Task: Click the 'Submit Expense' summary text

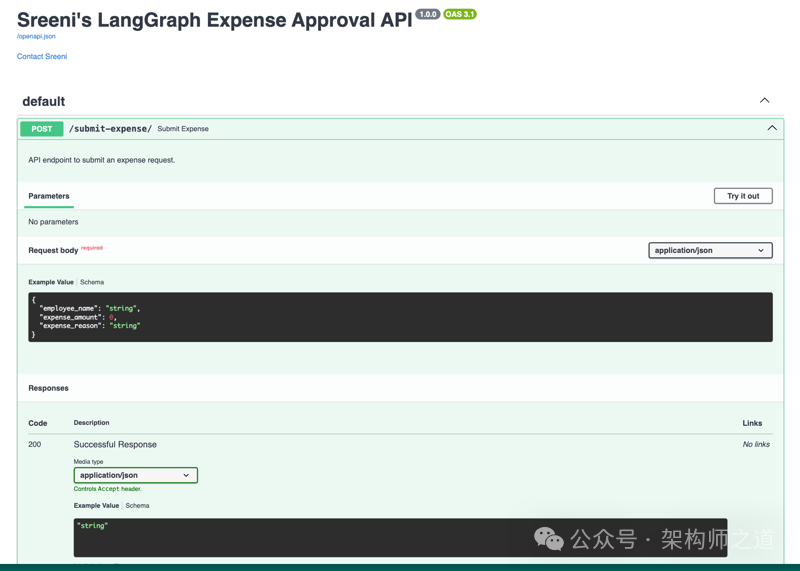Action: (183, 129)
